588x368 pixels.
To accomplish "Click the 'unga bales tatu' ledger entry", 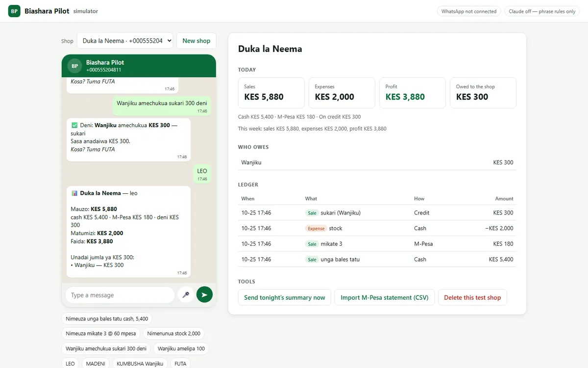I will (377, 259).
